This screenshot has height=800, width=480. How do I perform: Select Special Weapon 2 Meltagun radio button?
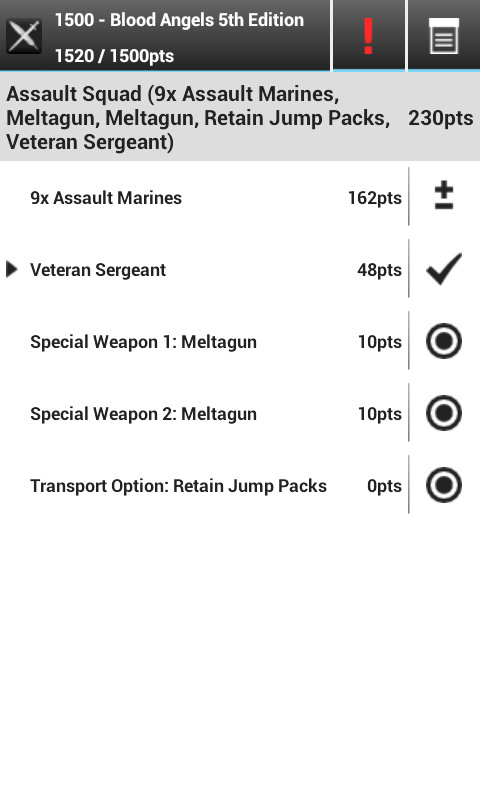coord(444,412)
